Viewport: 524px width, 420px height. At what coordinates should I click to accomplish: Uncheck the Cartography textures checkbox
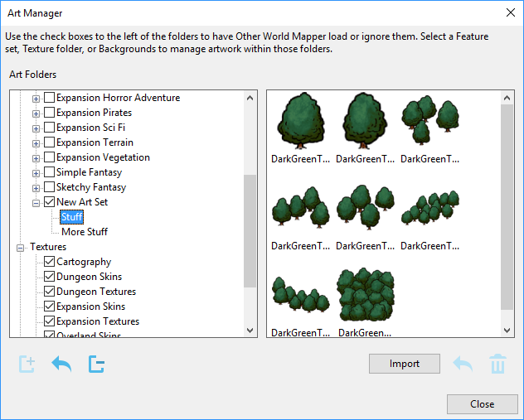(x=49, y=262)
